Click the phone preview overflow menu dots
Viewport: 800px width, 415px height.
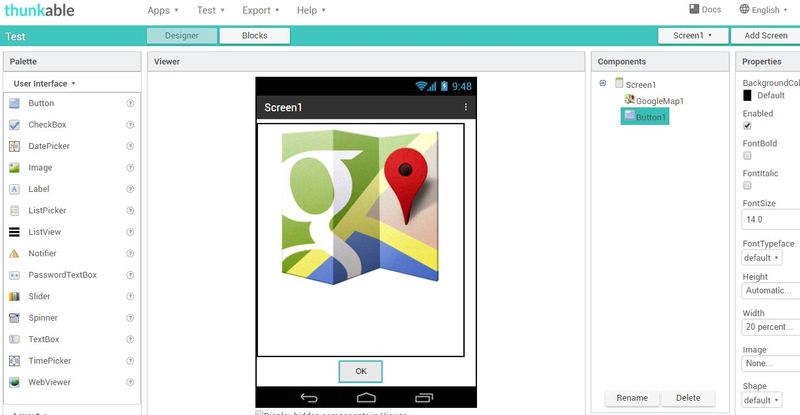466,107
